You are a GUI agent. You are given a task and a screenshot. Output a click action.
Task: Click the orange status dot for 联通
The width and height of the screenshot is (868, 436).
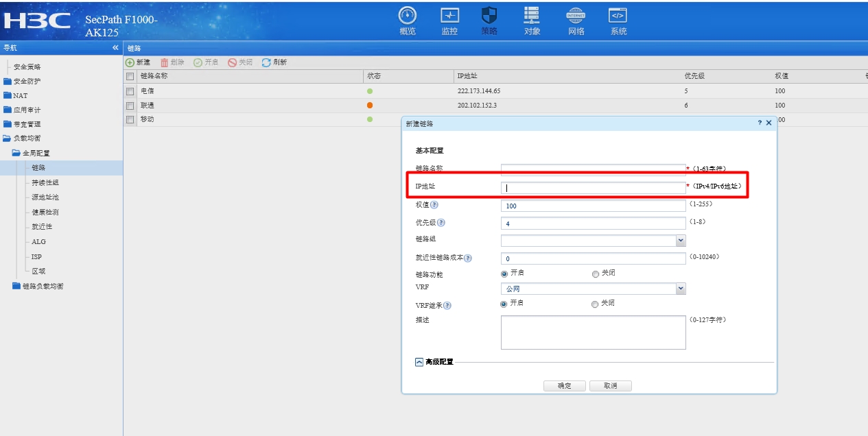pos(370,106)
